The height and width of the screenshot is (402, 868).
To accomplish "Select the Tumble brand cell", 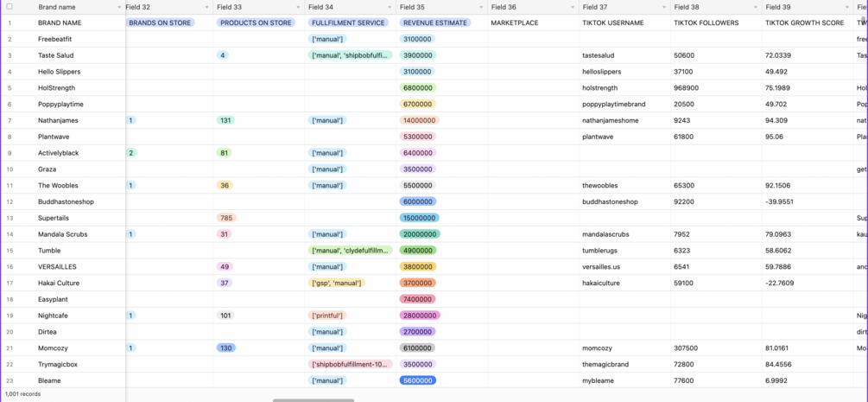I will [x=80, y=251].
